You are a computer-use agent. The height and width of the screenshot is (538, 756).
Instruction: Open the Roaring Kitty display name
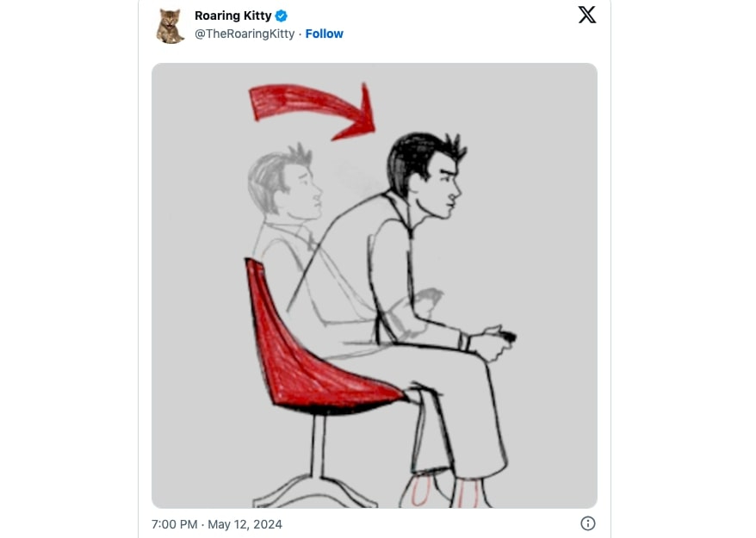coord(232,15)
